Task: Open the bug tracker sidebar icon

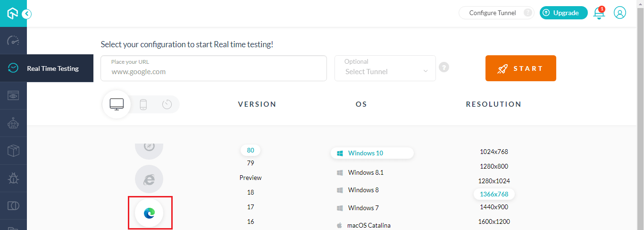Action: click(x=13, y=178)
